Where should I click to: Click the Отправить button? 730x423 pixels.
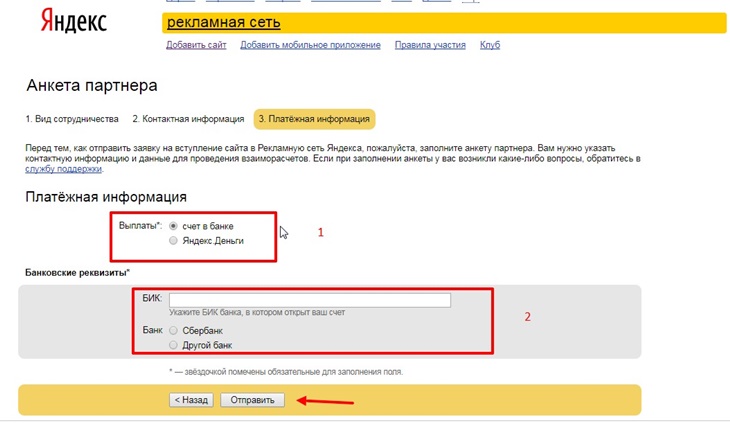point(252,400)
